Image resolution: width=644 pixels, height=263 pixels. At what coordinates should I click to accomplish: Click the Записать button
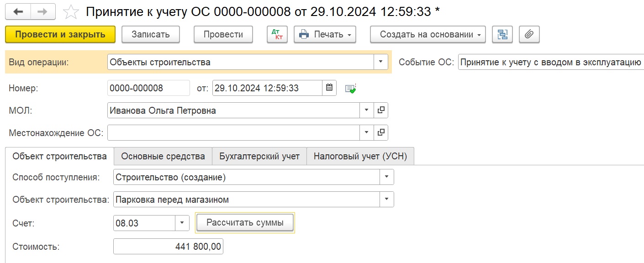151,34
